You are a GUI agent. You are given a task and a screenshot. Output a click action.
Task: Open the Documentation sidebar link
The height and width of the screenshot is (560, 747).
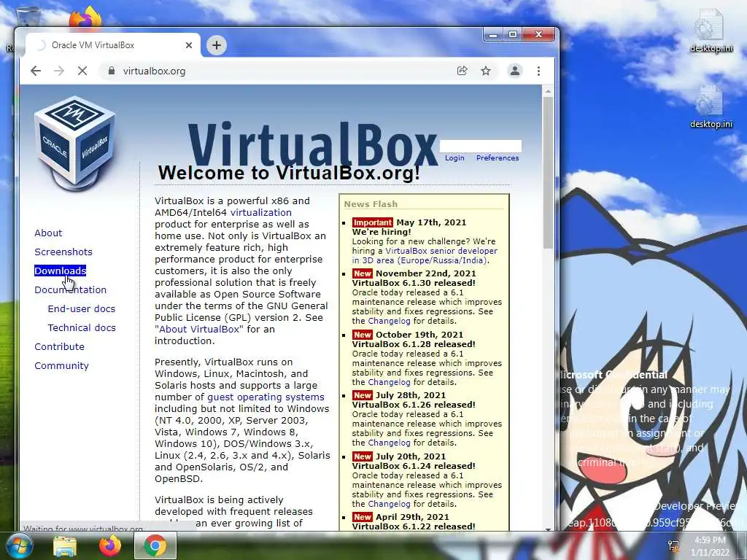click(x=71, y=289)
